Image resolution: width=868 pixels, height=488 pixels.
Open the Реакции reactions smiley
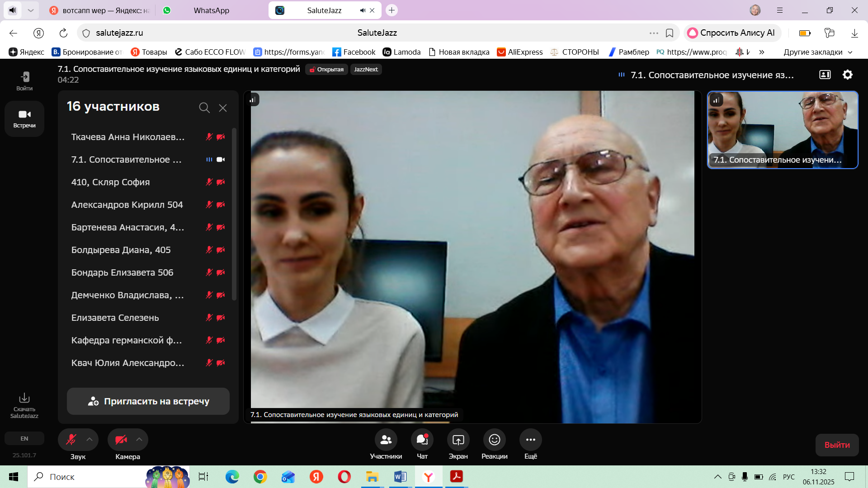494,440
